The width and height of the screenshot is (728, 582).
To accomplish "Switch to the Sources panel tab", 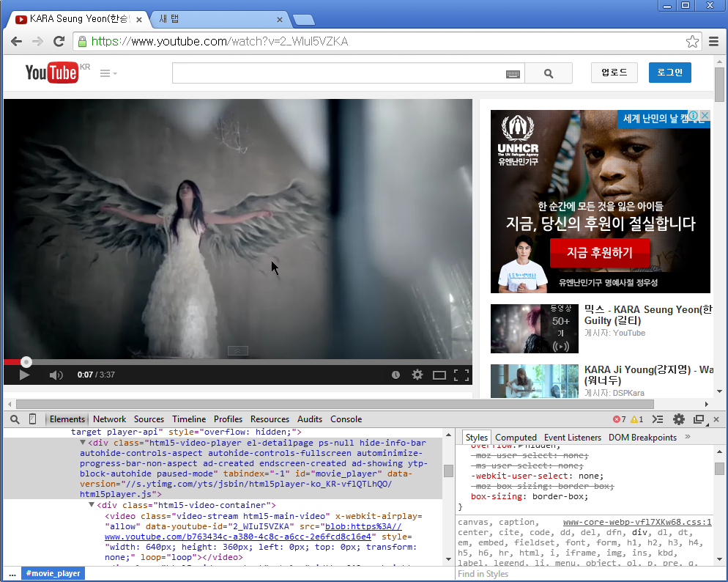I will pos(149,419).
